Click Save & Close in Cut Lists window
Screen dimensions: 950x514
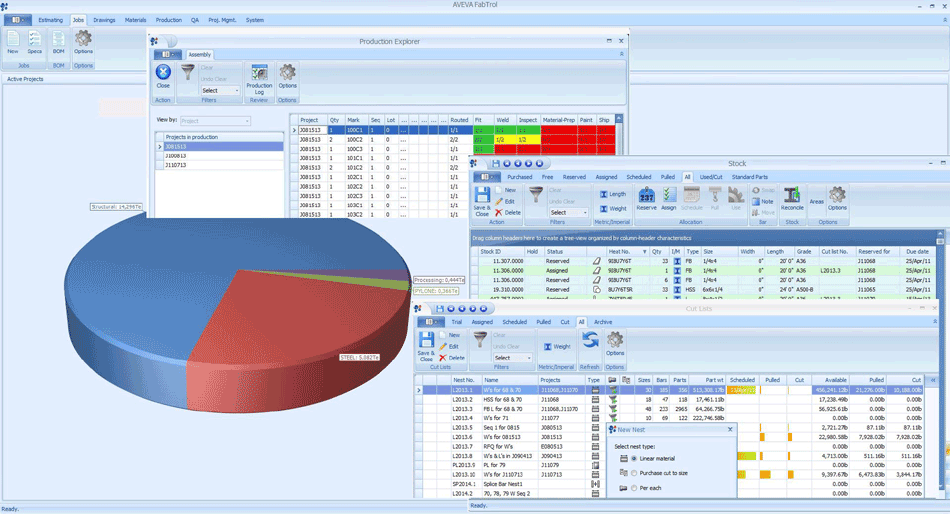coord(426,347)
